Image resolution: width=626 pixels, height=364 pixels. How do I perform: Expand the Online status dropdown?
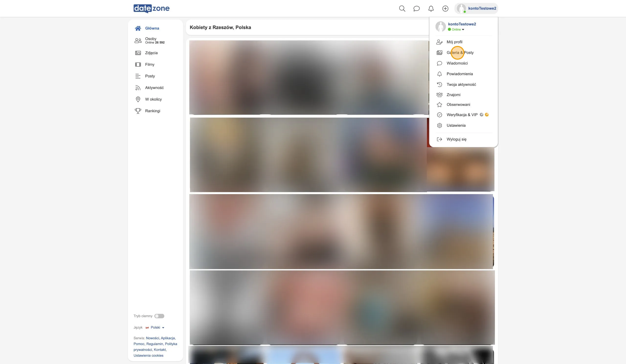[456, 29]
